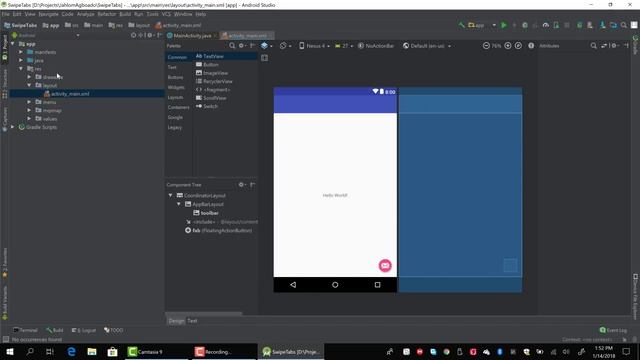Open the Event Log
Screen dimensions: 640x360
point(613,330)
